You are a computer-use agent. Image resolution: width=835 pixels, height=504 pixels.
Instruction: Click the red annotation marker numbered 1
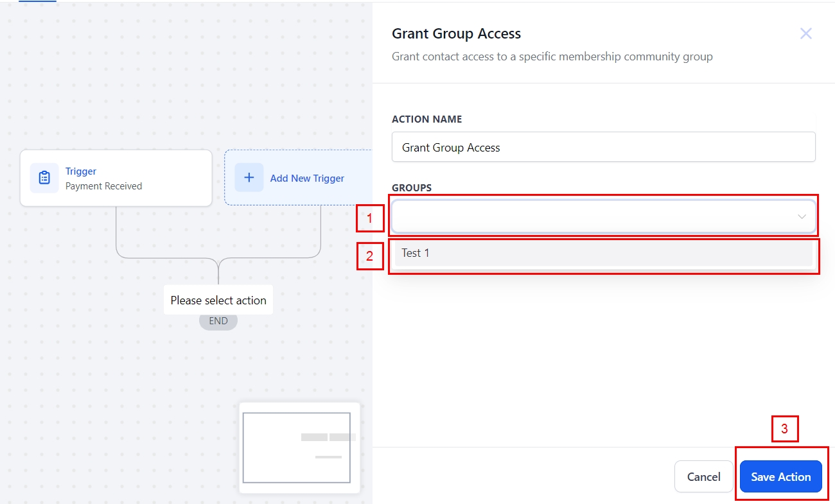[369, 219]
